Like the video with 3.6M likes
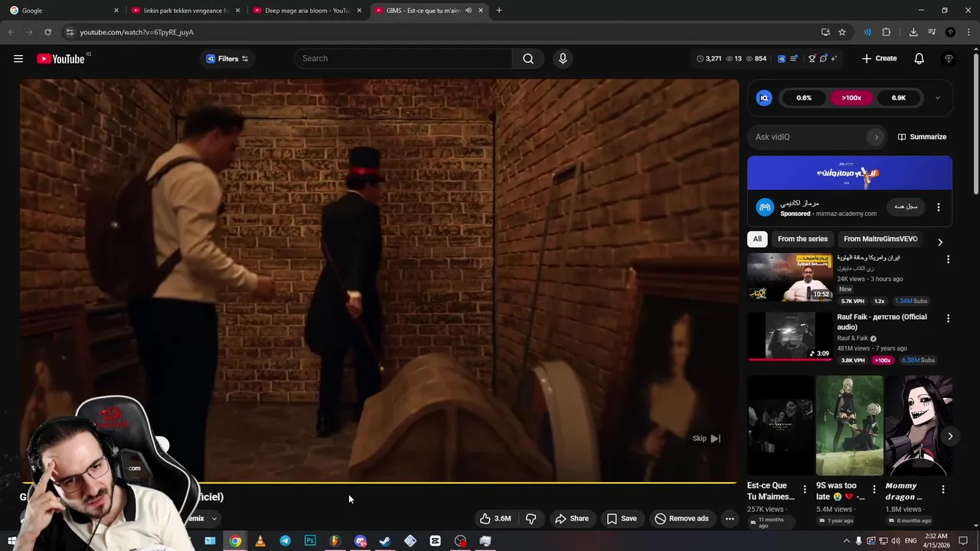Viewport: 980px width, 551px height. (495, 519)
